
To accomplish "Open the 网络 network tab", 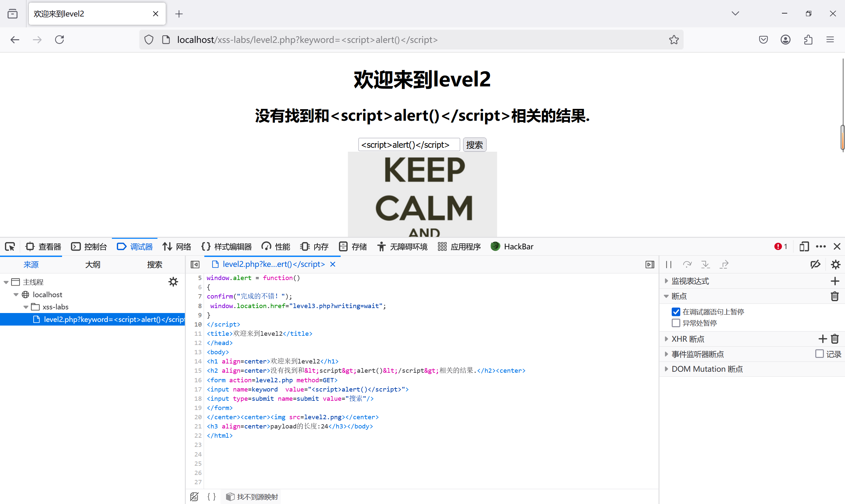I will pos(177,247).
